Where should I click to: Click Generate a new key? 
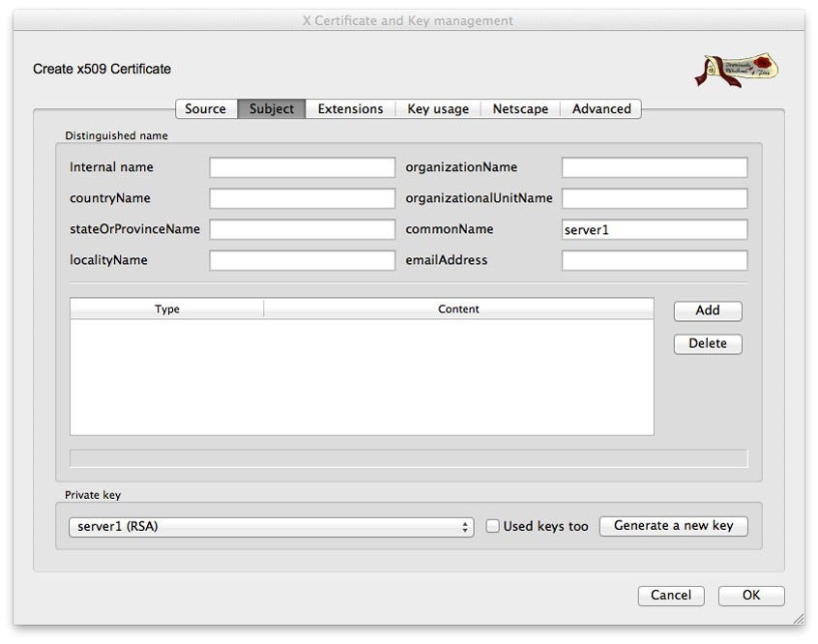pos(673,526)
